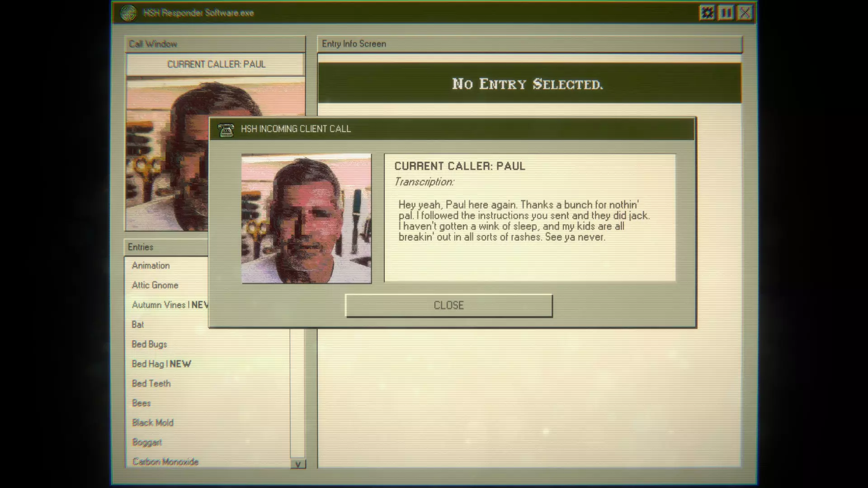This screenshot has height=488, width=868.
Task: Pause the game with the pause icon
Action: click(x=726, y=13)
